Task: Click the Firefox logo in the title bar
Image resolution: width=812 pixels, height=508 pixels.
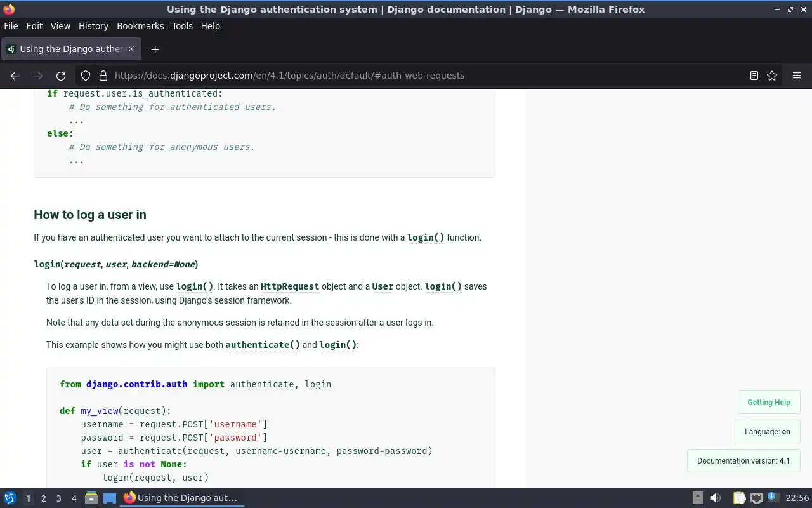Action: (9, 10)
